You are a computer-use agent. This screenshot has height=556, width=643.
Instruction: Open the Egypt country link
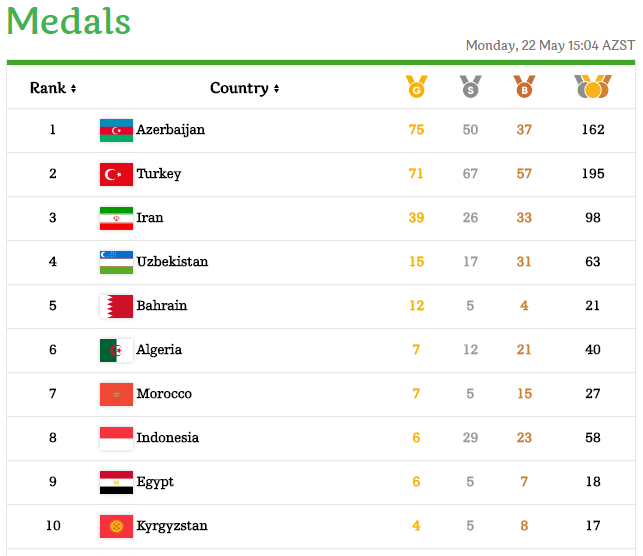pos(155,482)
